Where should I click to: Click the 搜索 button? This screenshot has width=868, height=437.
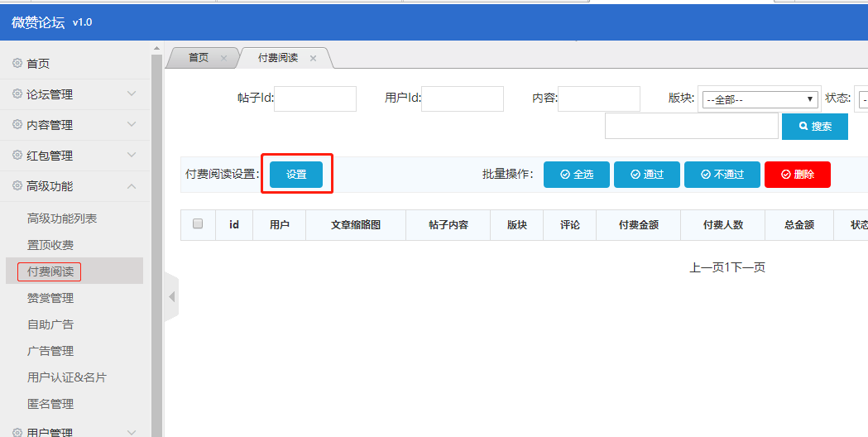point(815,127)
